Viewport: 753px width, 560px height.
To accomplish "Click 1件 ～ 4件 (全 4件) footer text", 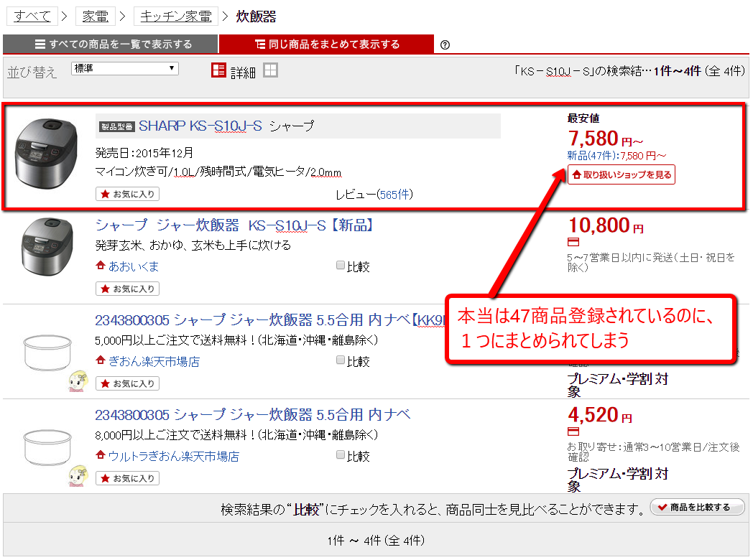I will [x=376, y=541].
